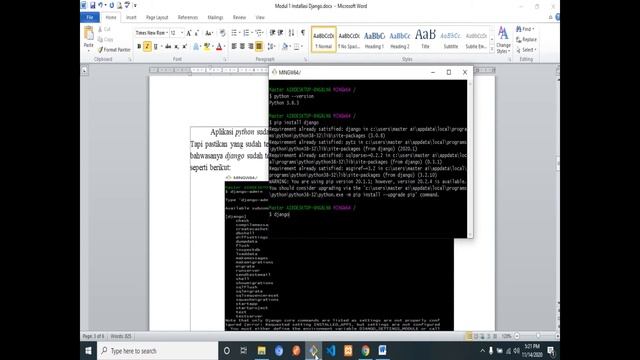Click the Windows Start button
Viewport: 640px width, 360px height.
click(x=88, y=351)
